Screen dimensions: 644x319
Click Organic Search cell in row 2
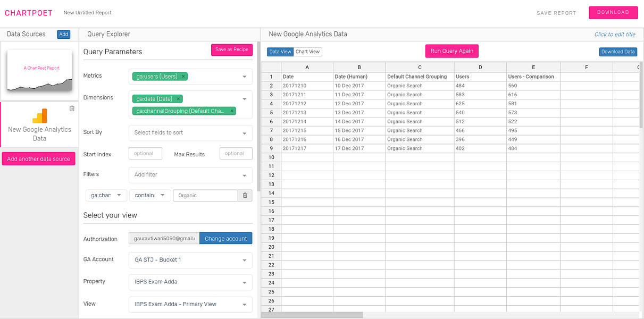[x=420, y=86]
